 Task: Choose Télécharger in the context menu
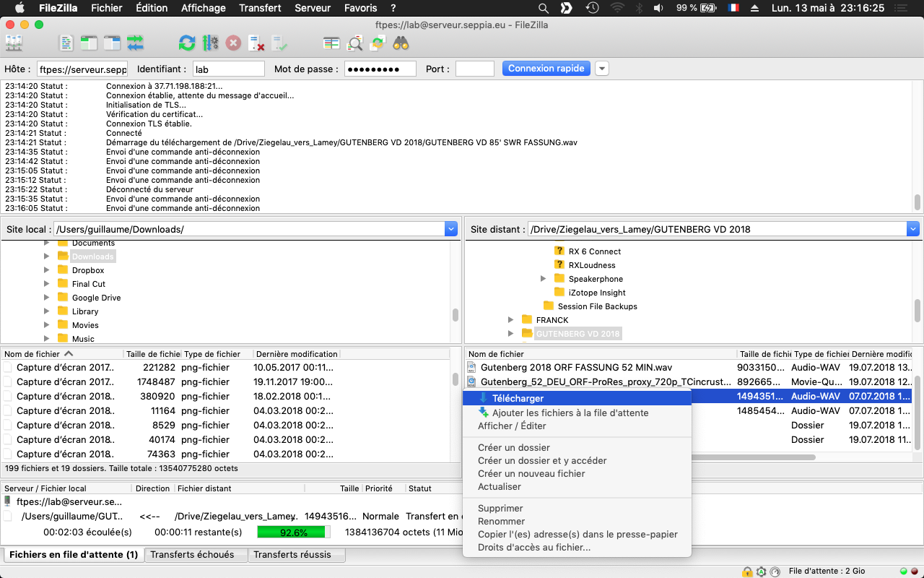pyautogui.click(x=518, y=398)
